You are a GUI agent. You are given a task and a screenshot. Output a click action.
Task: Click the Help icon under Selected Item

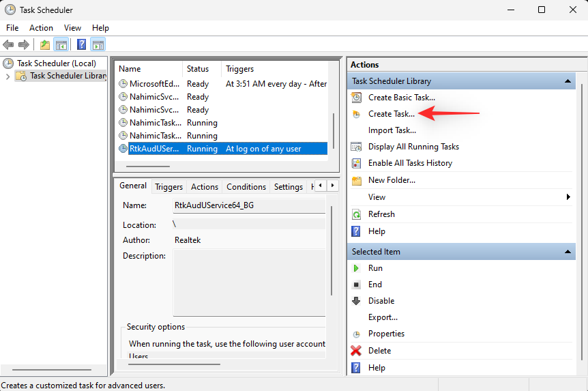(x=356, y=368)
